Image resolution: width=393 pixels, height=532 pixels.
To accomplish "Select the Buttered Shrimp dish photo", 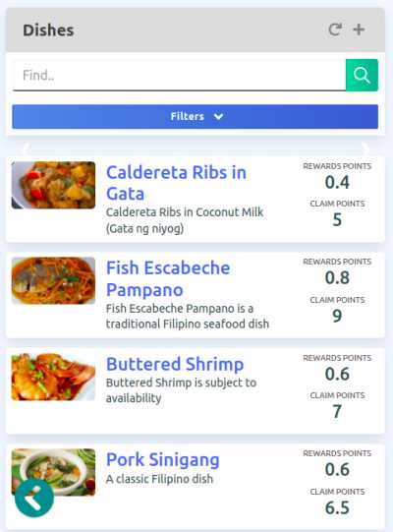I will tap(54, 377).
